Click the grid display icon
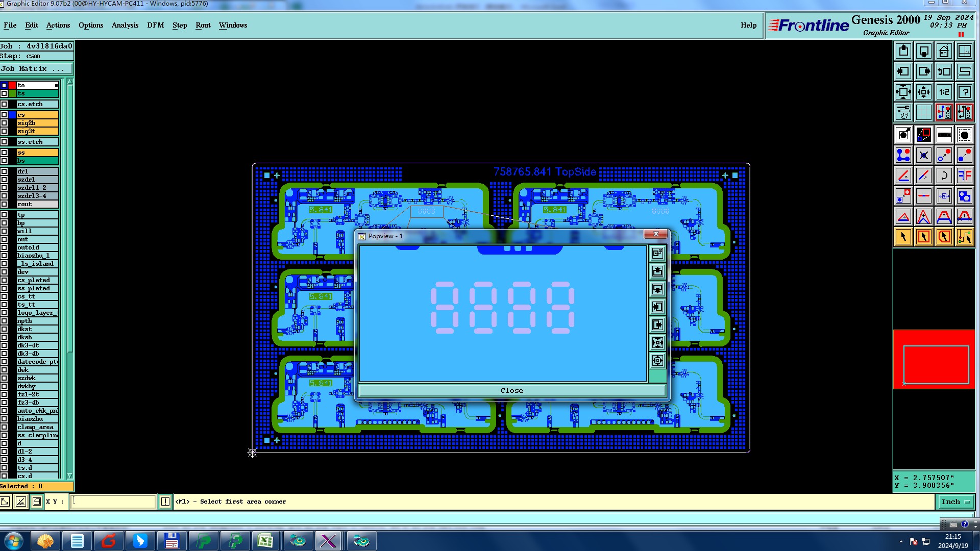Screen dimensions: 980x551 [923, 112]
